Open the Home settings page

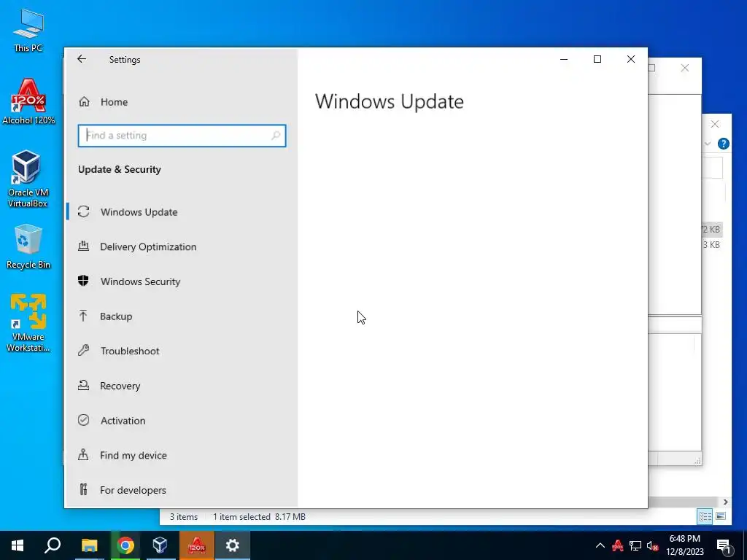(115, 102)
